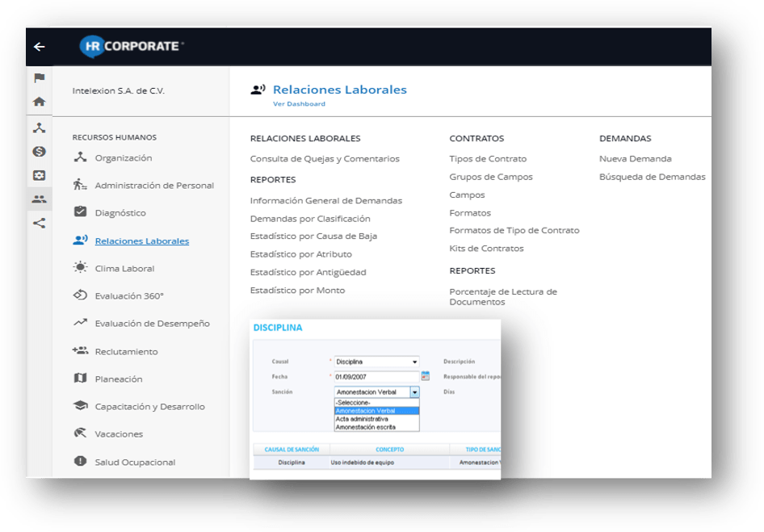Open the organization hierarchy sidebar icon
The height and width of the screenshot is (532, 764).
point(39,128)
